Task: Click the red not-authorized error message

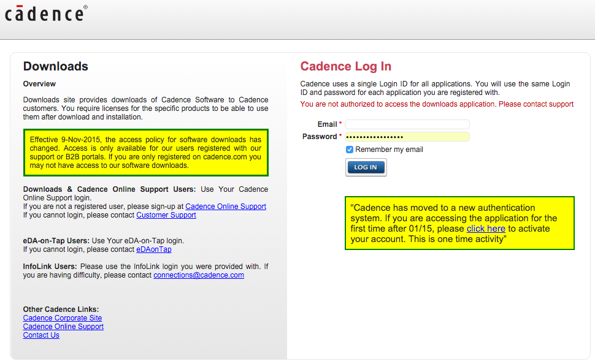Action: [437, 104]
